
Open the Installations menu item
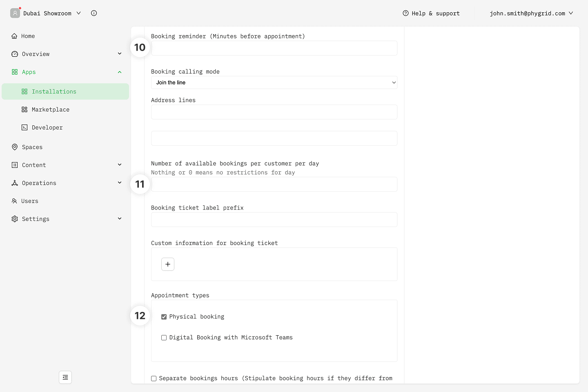(x=54, y=91)
